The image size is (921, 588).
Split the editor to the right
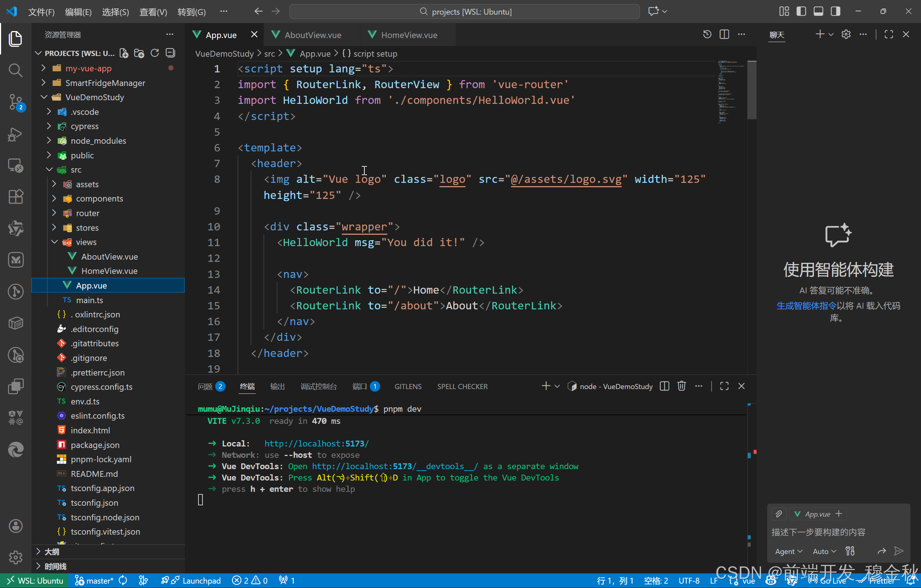coord(724,34)
